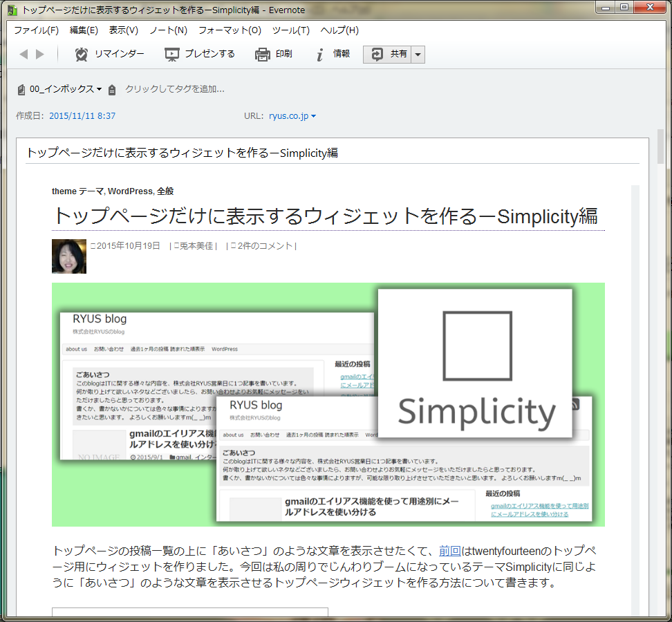Click the tag icon beside the notebook name
This screenshot has height=622, width=672.
(x=112, y=89)
